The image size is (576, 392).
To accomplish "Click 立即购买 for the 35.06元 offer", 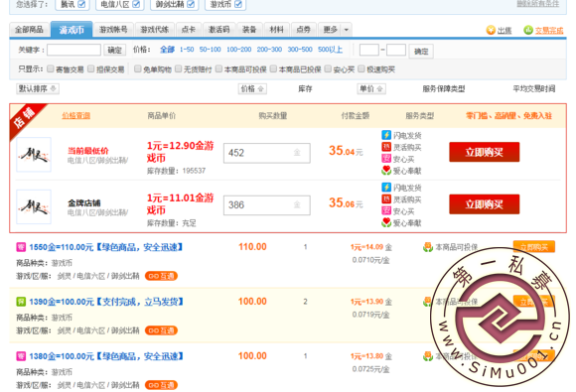I will tap(485, 204).
